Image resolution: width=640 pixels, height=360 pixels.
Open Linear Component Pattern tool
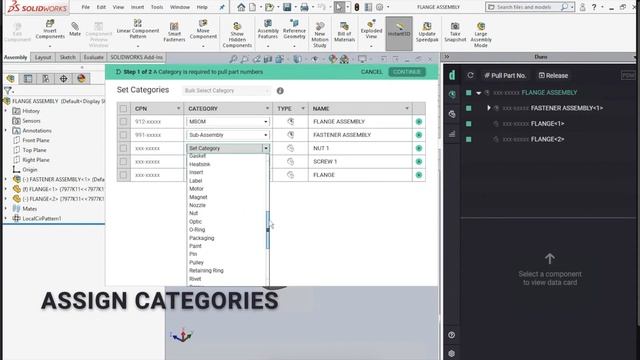coord(138,29)
